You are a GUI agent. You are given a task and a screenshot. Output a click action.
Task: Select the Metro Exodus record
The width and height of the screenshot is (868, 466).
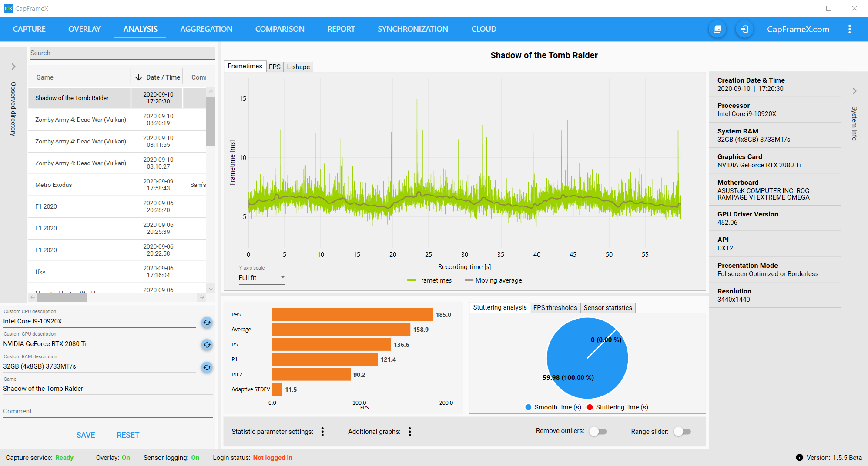tap(117, 185)
